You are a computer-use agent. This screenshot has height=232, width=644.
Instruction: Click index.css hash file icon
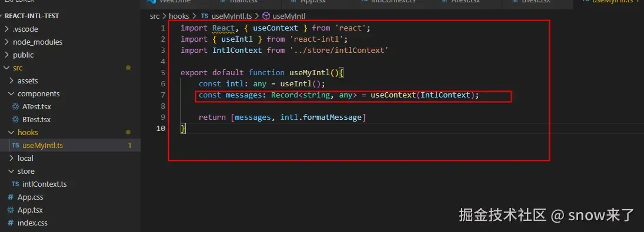[11, 223]
